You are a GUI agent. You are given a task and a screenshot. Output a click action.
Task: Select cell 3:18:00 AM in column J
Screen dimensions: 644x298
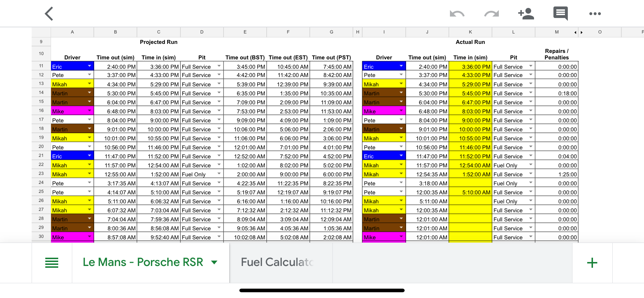(x=427, y=183)
